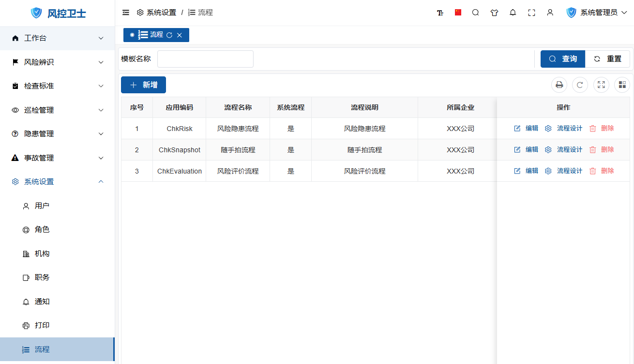634x364 pixels.
Task: Open the 系统管理员 user dropdown
Action: pos(597,13)
